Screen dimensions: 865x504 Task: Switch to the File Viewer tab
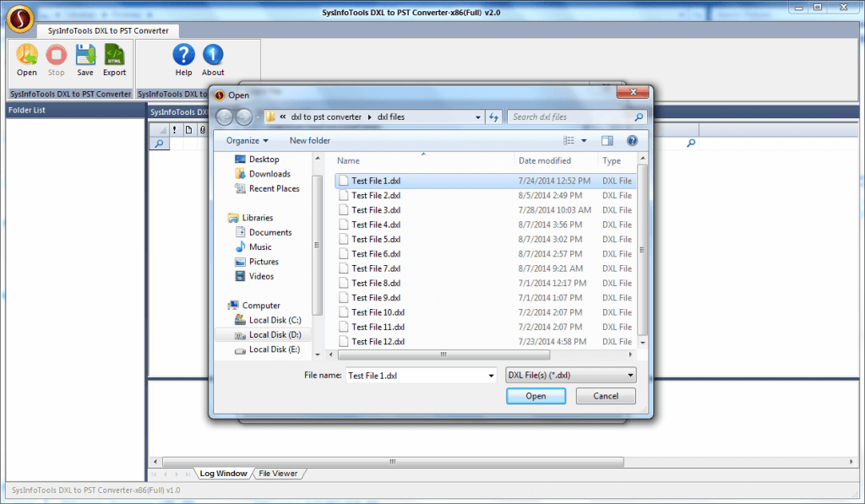pos(277,473)
